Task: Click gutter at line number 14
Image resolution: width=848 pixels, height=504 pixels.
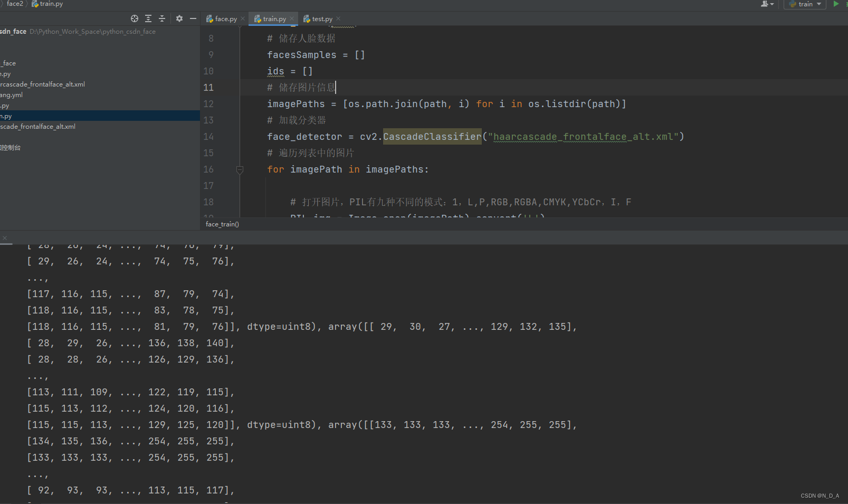Action: 209,137
